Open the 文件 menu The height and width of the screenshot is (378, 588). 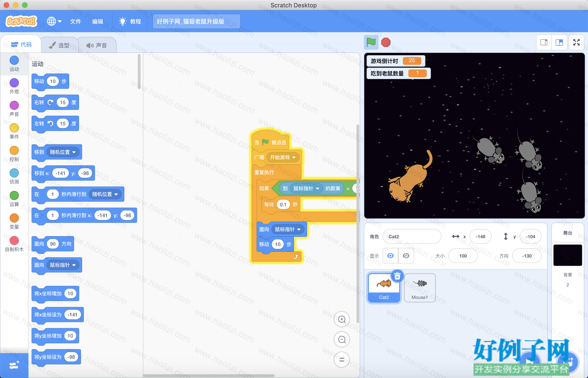75,22
